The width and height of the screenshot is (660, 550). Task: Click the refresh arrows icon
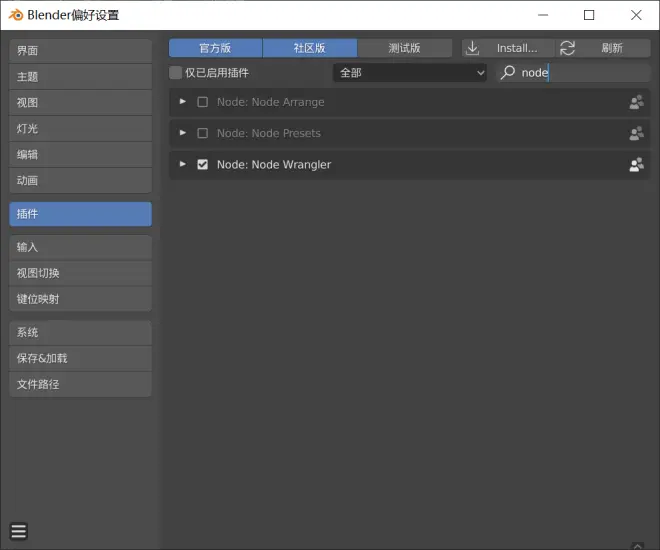(x=567, y=48)
